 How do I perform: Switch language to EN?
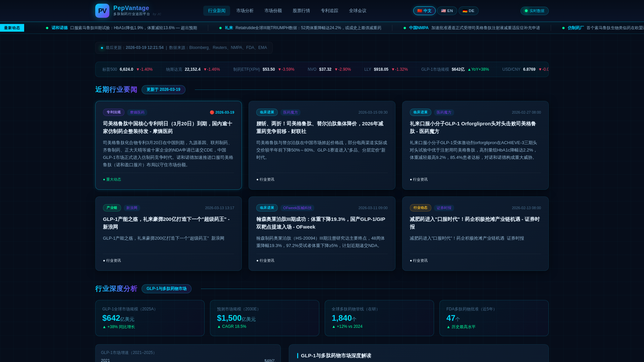coord(447,11)
